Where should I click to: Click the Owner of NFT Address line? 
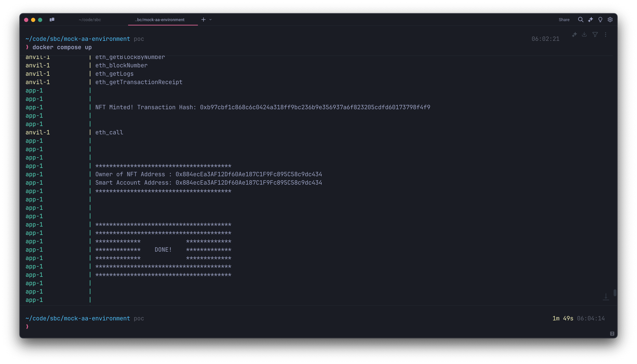(x=209, y=174)
